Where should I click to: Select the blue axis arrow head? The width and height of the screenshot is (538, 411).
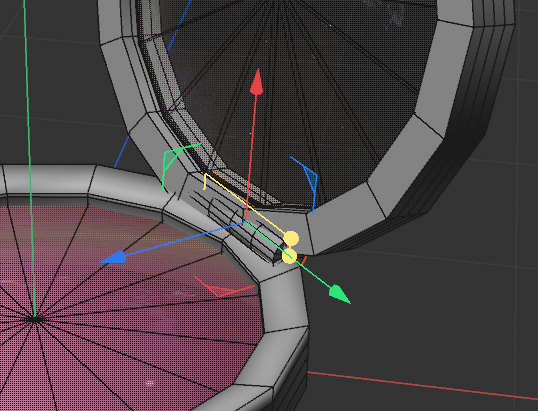point(113,257)
